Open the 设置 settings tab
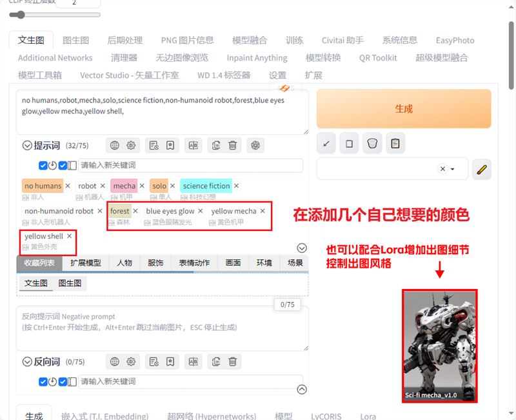This screenshot has height=420, width=516. [277, 75]
